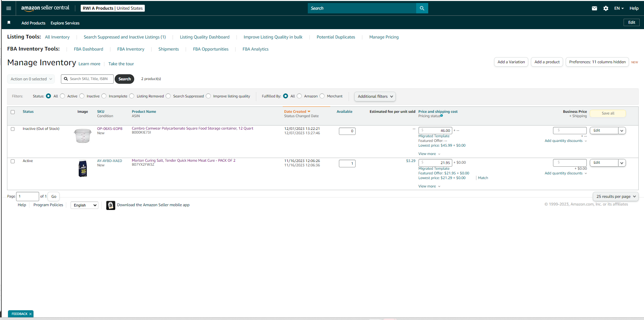The width and height of the screenshot is (644, 320).
Task: Change the 25 results per page dropdown
Action: coord(616,196)
